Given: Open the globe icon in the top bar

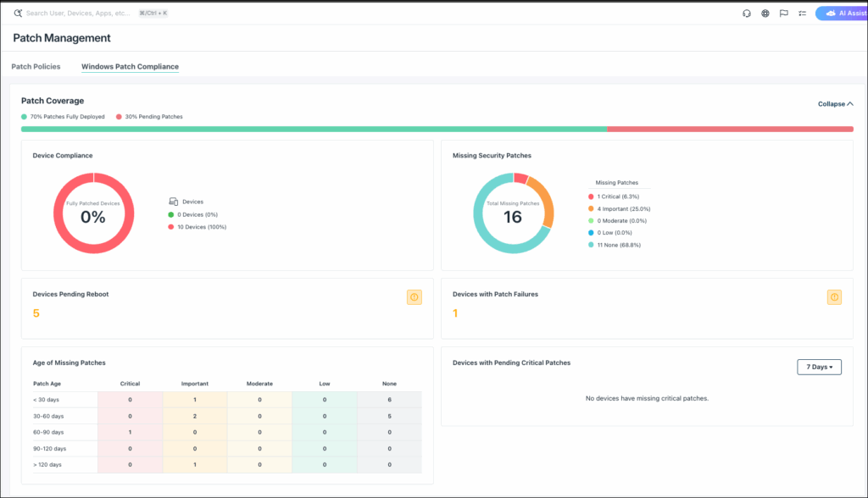Looking at the screenshot, I should (765, 14).
